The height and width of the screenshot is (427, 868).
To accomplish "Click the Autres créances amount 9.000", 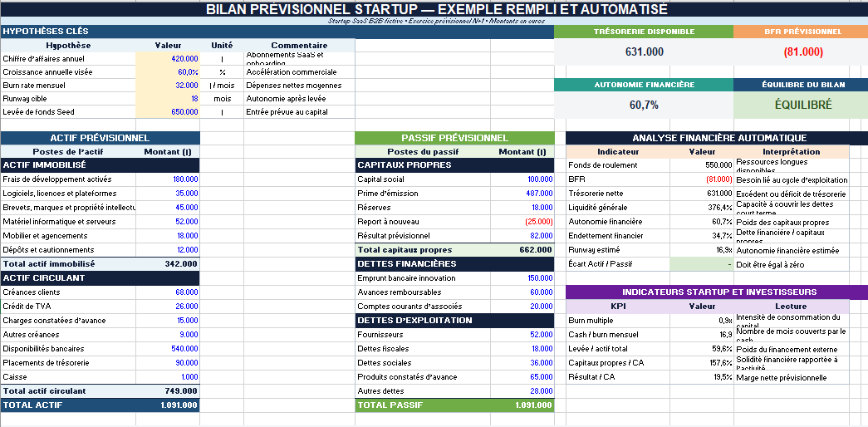I will click(x=167, y=335).
